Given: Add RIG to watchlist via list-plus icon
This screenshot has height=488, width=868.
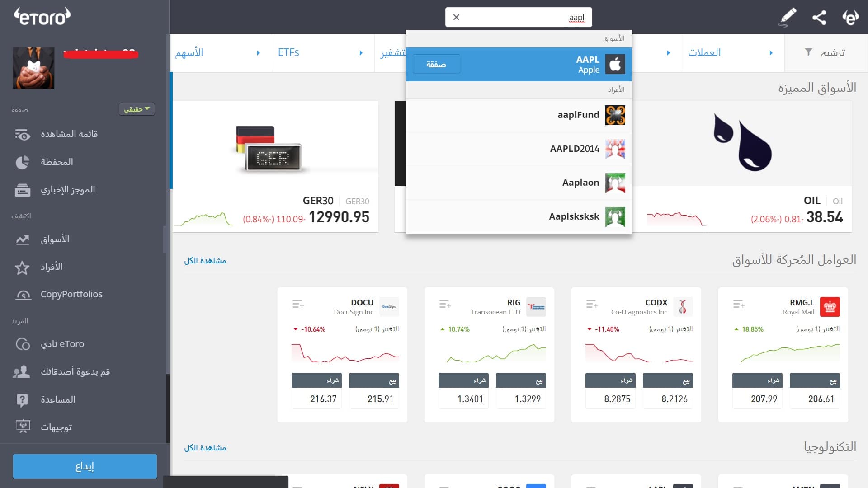Looking at the screenshot, I should coord(444,304).
